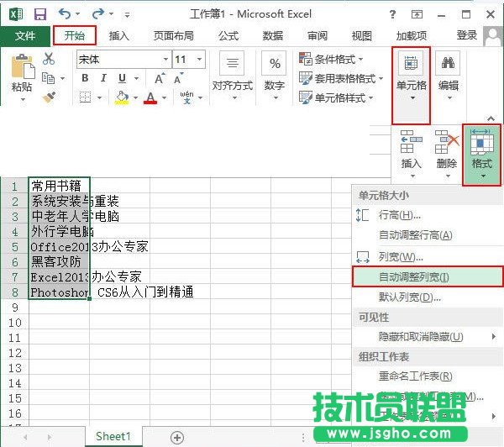Apply cell borders icon

point(85,97)
